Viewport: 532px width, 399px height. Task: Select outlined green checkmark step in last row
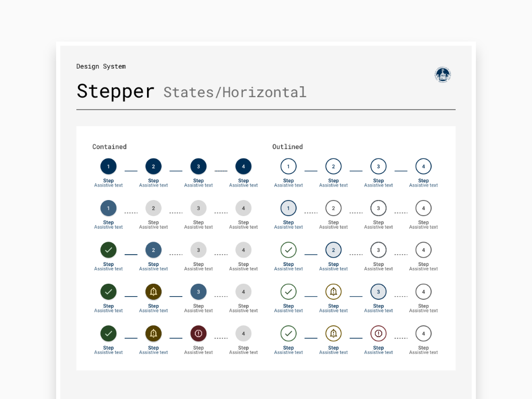(x=288, y=334)
